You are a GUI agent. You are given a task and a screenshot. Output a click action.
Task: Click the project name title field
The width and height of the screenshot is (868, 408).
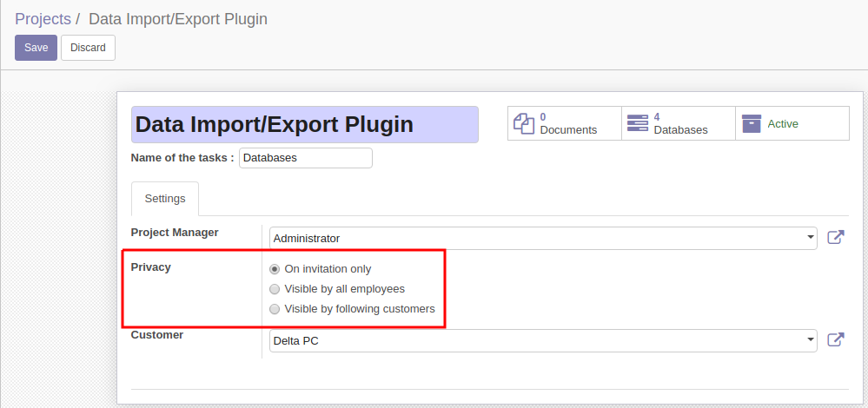[x=305, y=124]
